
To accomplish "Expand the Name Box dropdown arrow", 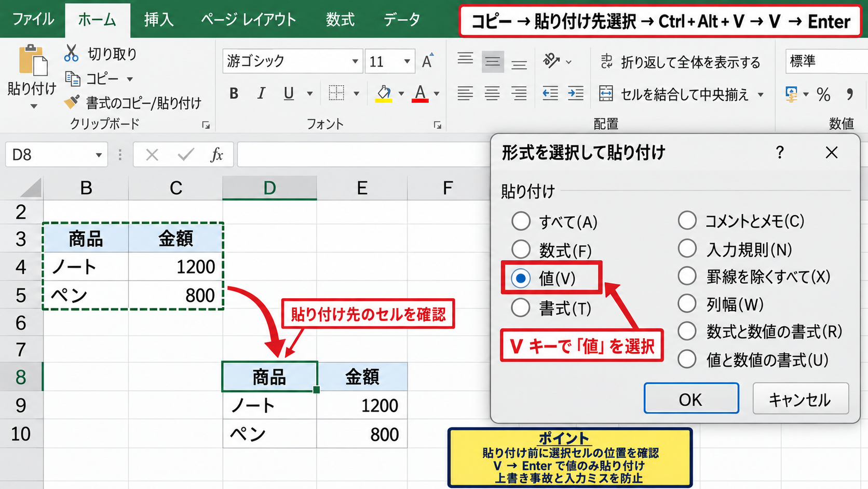I will click(x=99, y=155).
